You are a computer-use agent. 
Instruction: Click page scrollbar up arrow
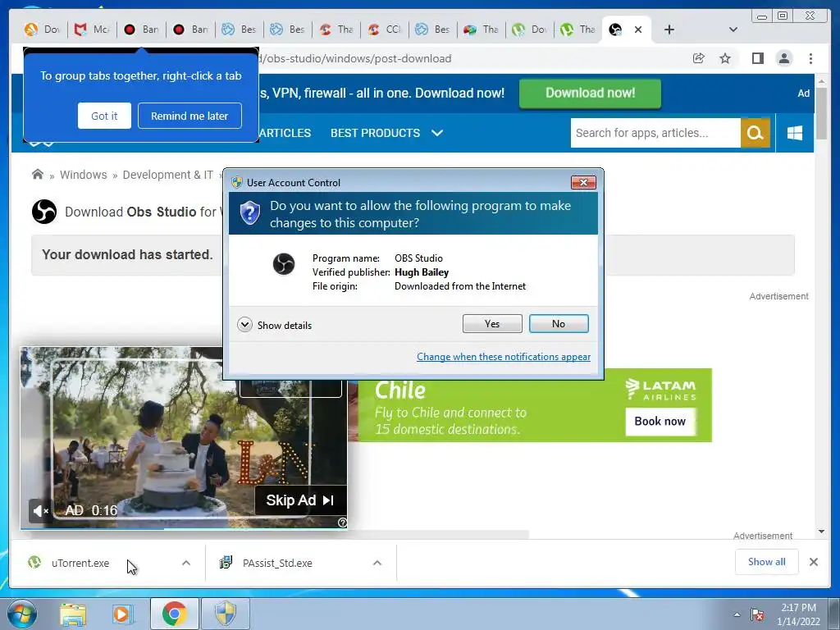coord(821,82)
